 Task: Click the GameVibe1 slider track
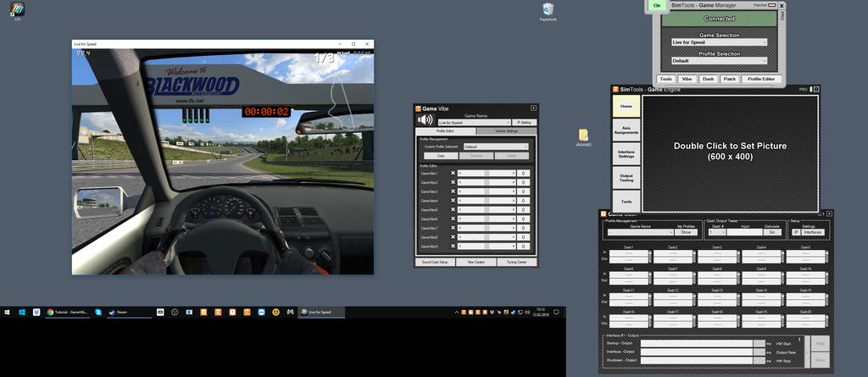[487, 174]
